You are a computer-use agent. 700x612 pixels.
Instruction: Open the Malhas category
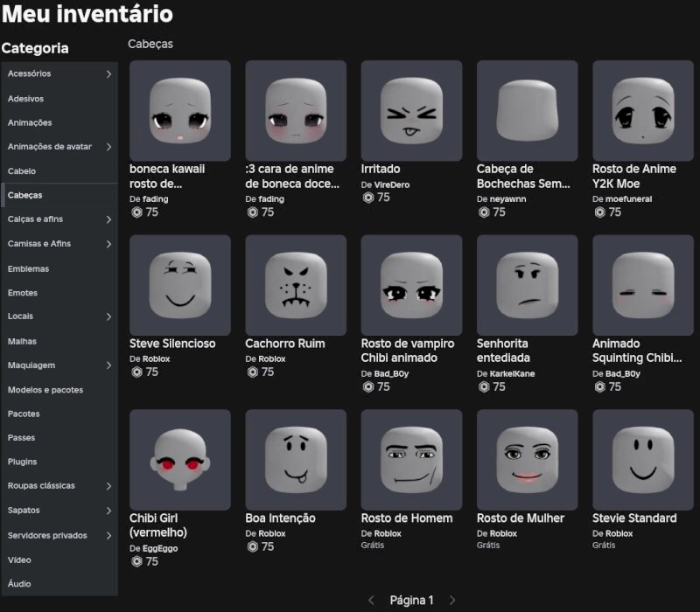(x=59, y=341)
